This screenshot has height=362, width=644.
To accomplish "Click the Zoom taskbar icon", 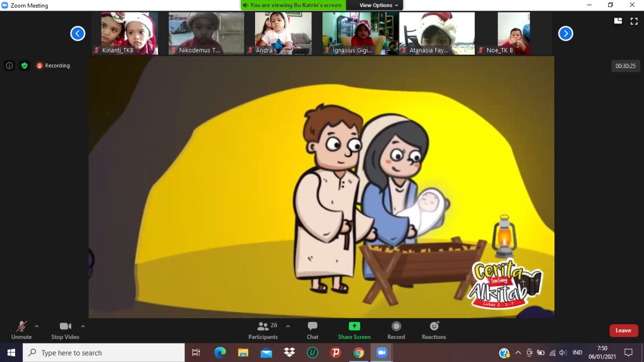I will [x=382, y=352].
